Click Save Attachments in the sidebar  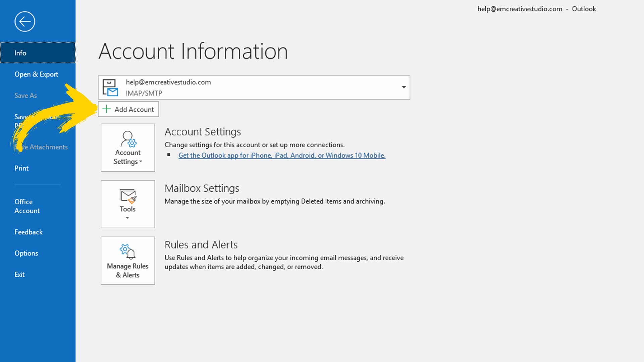[x=41, y=147]
